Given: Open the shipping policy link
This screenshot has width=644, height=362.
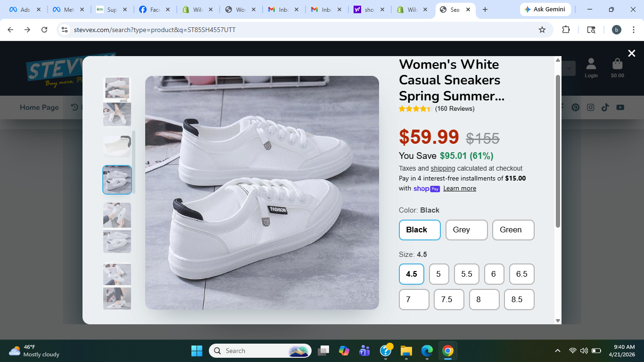Looking at the screenshot, I should point(443,168).
